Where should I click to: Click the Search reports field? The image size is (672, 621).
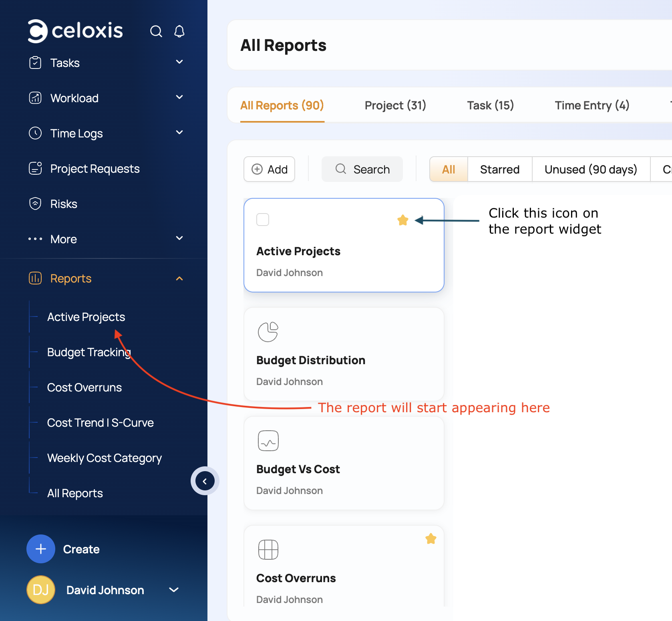click(362, 169)
